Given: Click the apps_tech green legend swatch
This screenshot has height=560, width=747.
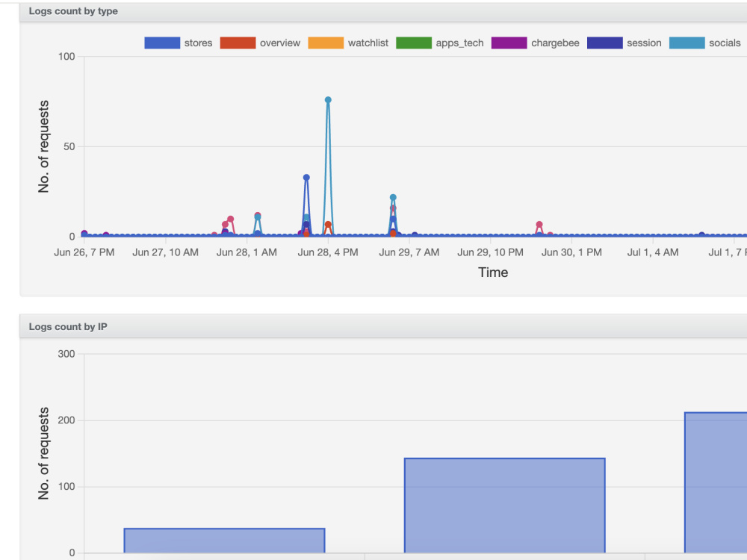Looking at the screenshot, I should tap(414, 43).
